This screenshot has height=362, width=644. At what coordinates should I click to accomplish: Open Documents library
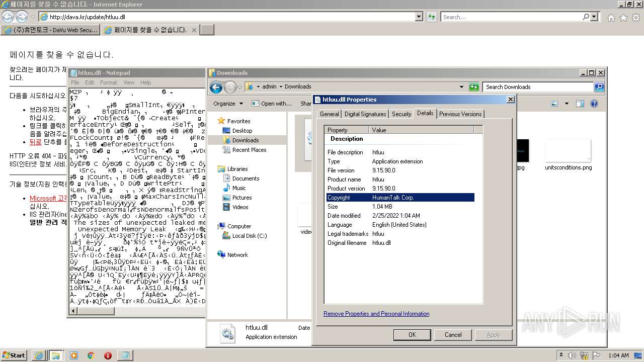(x=246, y=178)
